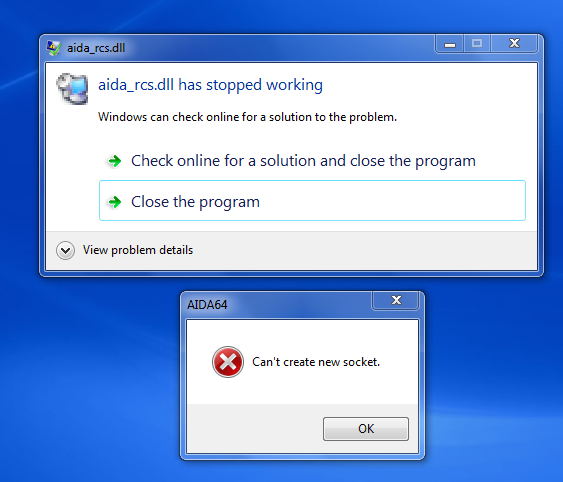Select the Close the program option
Screen dimensions: 563x482
pyautogui.click(x=312, y=200)
